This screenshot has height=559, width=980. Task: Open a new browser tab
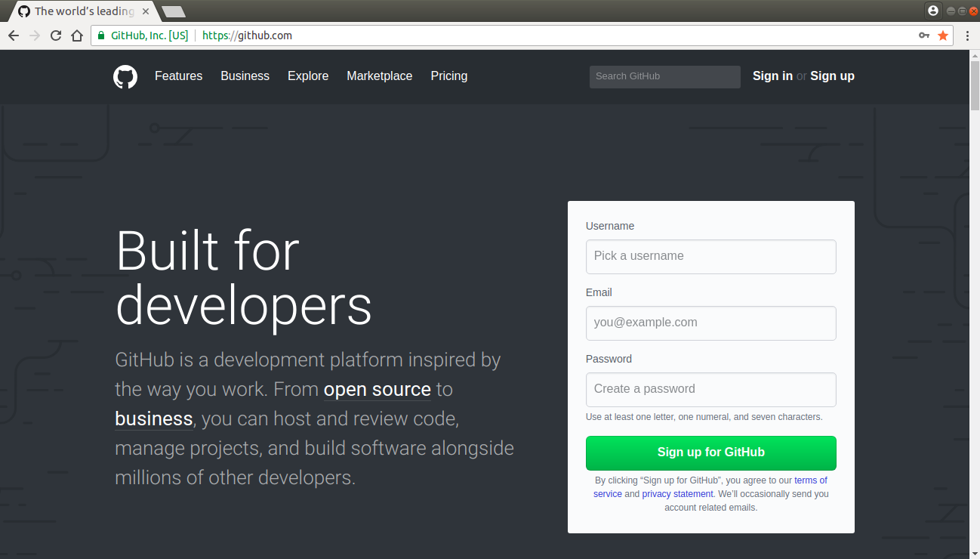174,11
